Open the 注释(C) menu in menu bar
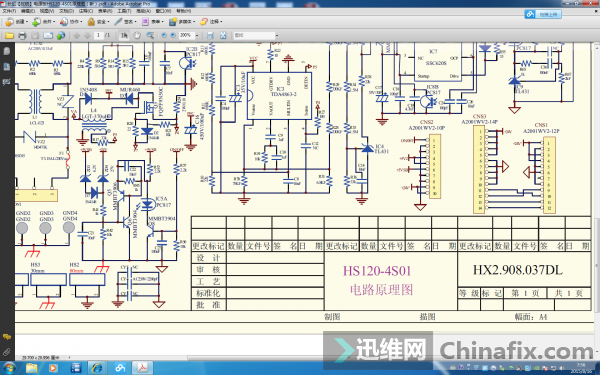The width and height of the screenshot is (600, 375). pos(86,11)
